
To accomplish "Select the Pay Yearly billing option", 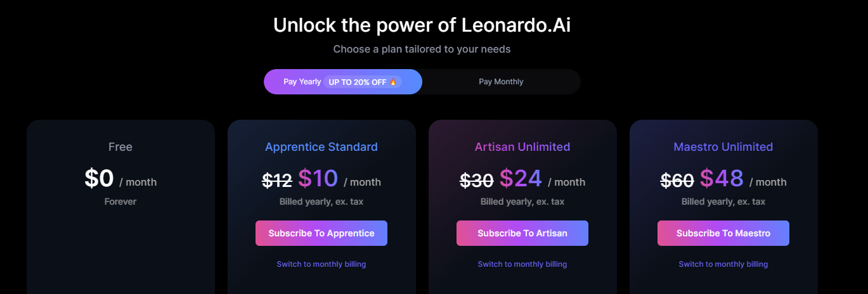I will [343, 82].
